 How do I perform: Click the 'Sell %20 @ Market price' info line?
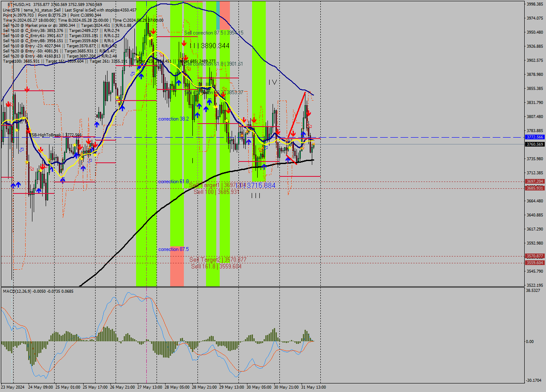67,25
